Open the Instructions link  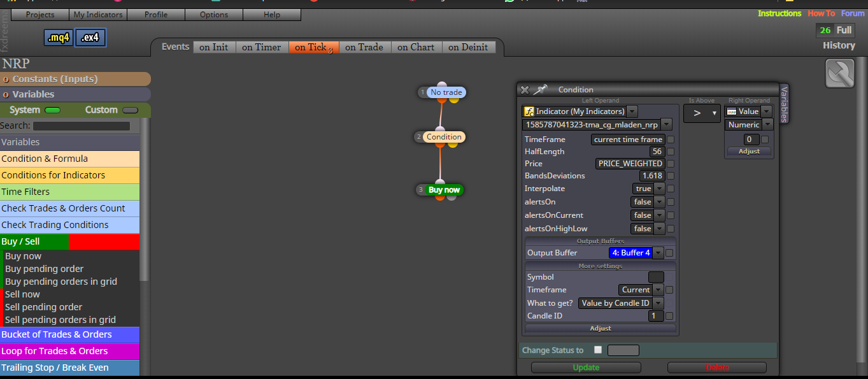[779, 13]
